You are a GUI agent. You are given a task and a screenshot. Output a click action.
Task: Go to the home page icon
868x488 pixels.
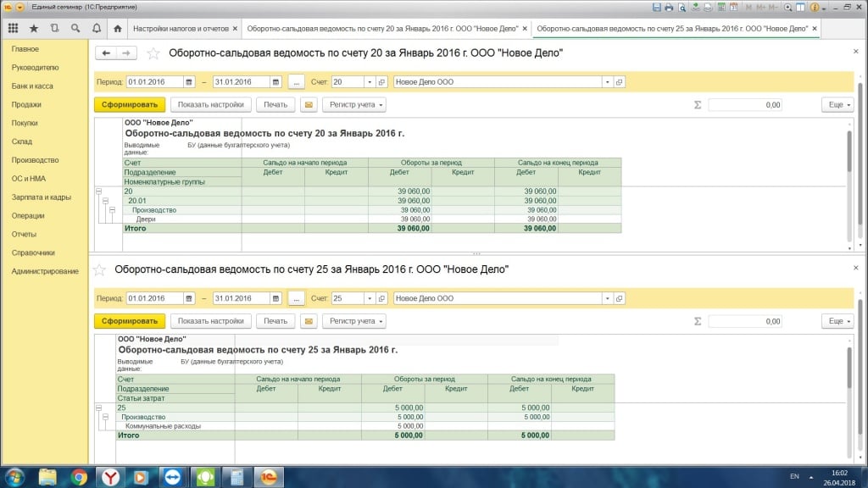[117, 28]
